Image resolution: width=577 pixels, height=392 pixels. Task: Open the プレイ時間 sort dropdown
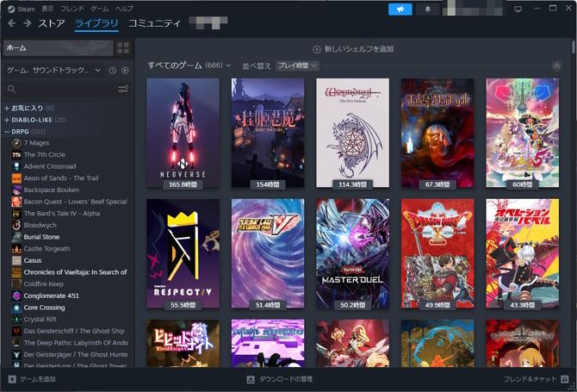coord(297,65)
